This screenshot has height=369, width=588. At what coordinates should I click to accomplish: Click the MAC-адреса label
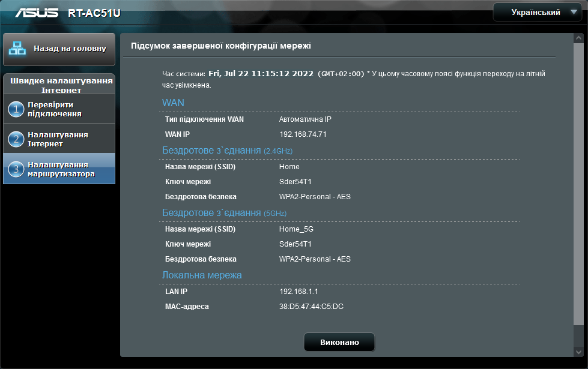[x=187, y=307]
